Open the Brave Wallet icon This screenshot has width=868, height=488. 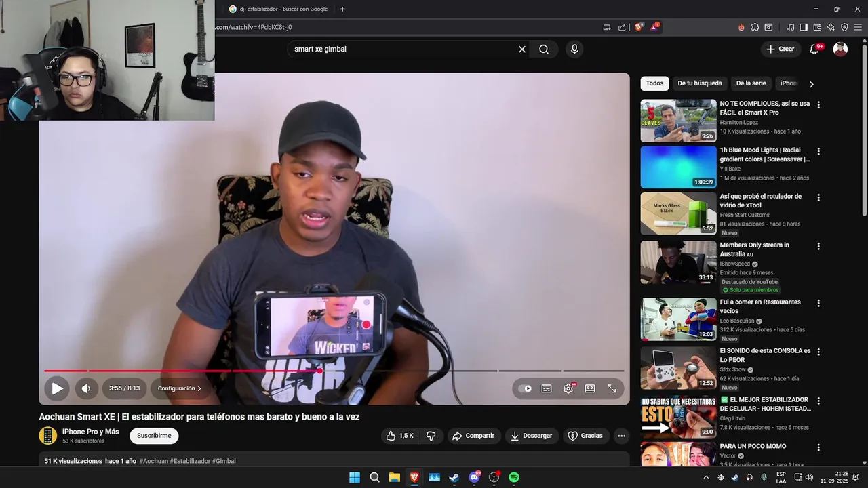817,27
